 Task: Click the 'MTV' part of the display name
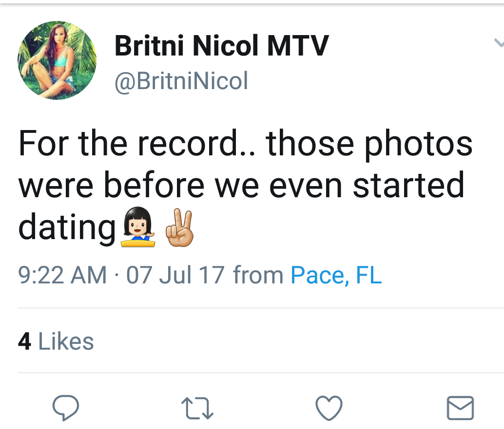(298, 46)
